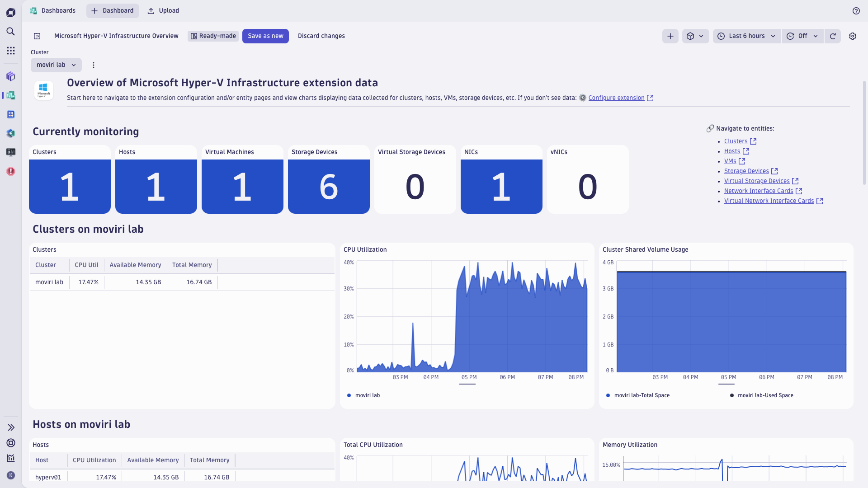Open the Virtual Storage Devices link

757,181
